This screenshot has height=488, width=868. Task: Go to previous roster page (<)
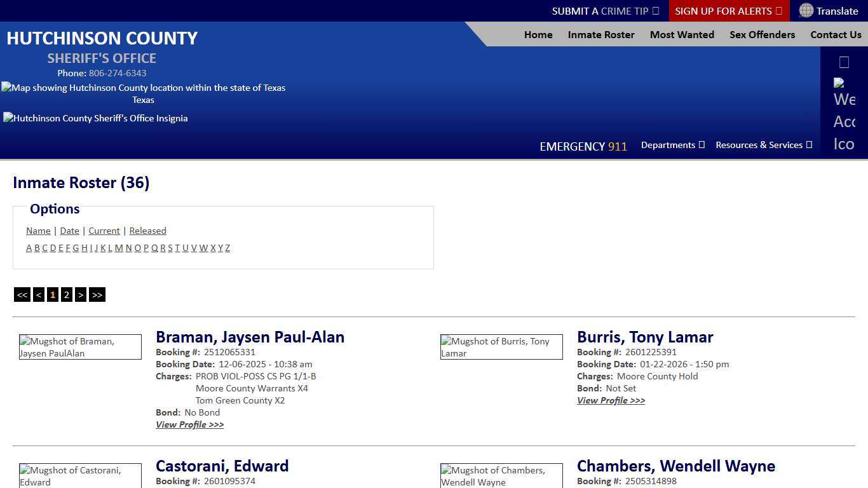point(39,295)
